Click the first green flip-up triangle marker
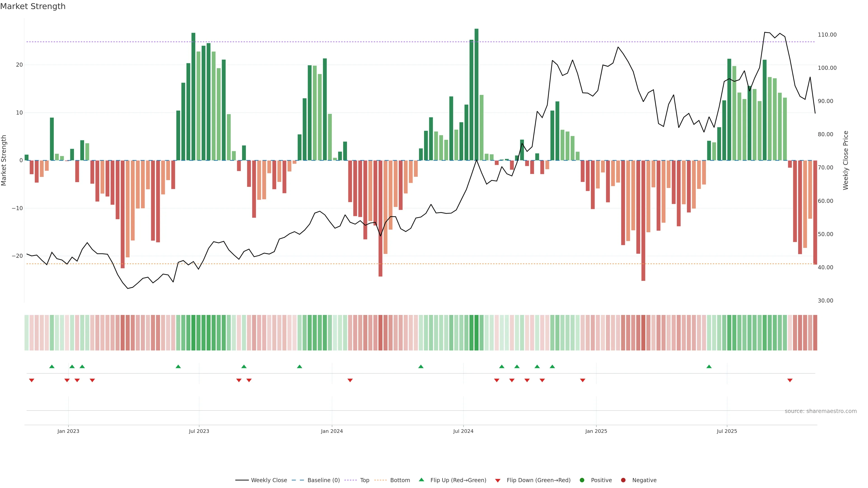Image resolution: width=868 pixels, height=488 pixels. tap(52, 366)
